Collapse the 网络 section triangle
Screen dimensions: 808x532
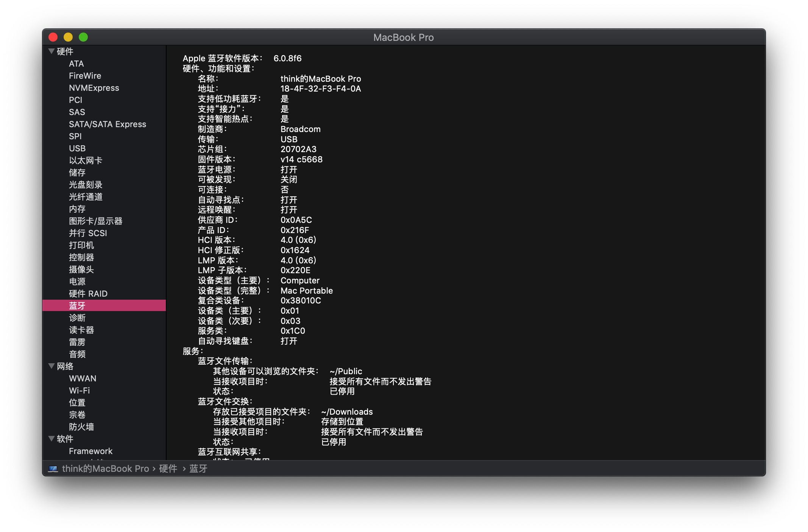pyautogui.click(x=51, y=366)
